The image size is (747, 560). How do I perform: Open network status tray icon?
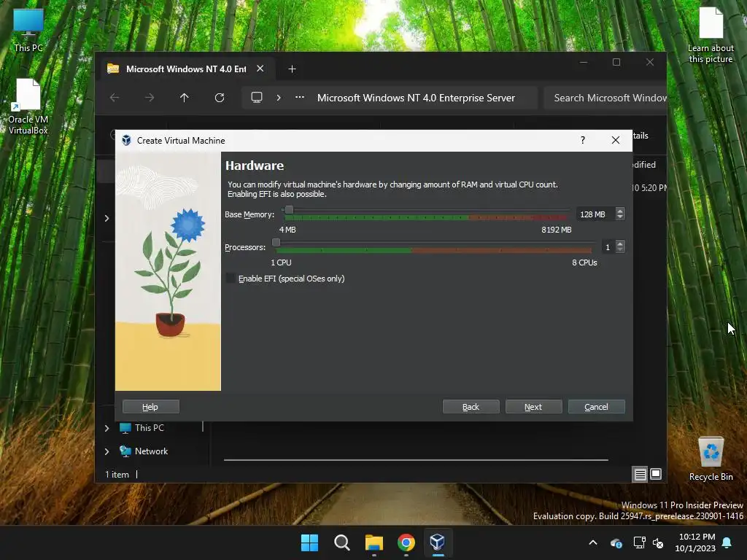[x=639, y=542]
